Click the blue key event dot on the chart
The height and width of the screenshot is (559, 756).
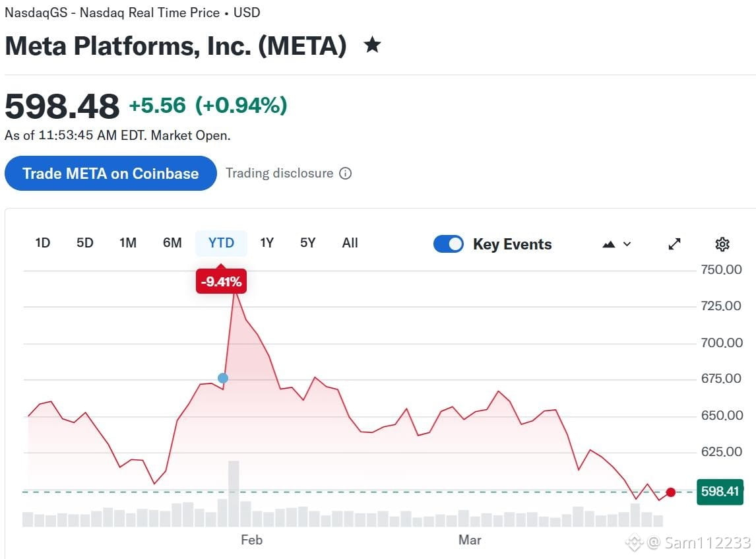pyautogui.click(x=223, y=378)
